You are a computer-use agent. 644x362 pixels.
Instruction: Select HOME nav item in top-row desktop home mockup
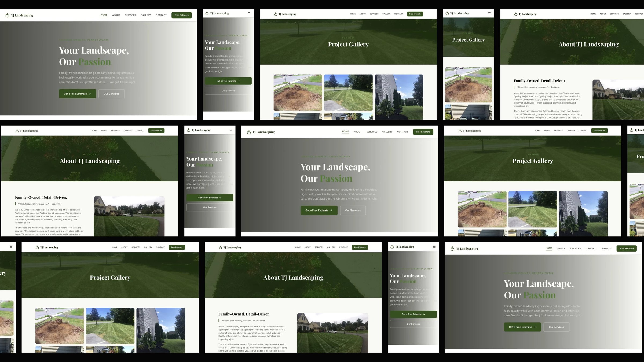104,15
